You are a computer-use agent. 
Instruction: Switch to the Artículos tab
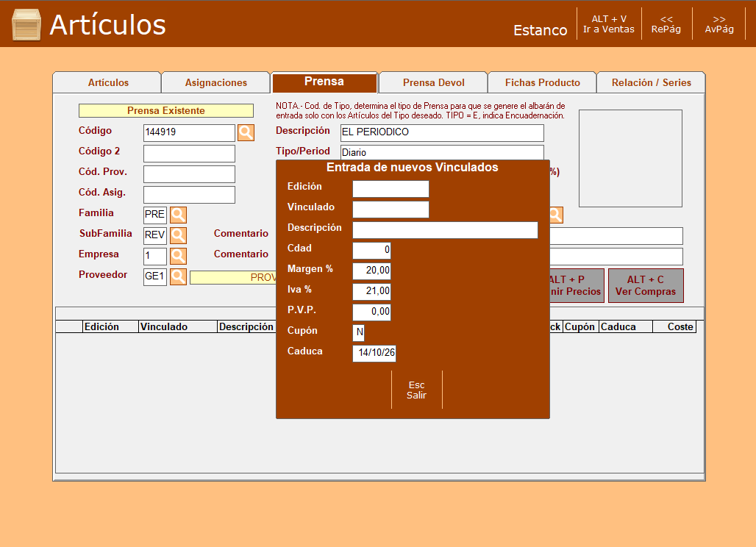coord(108,82)
